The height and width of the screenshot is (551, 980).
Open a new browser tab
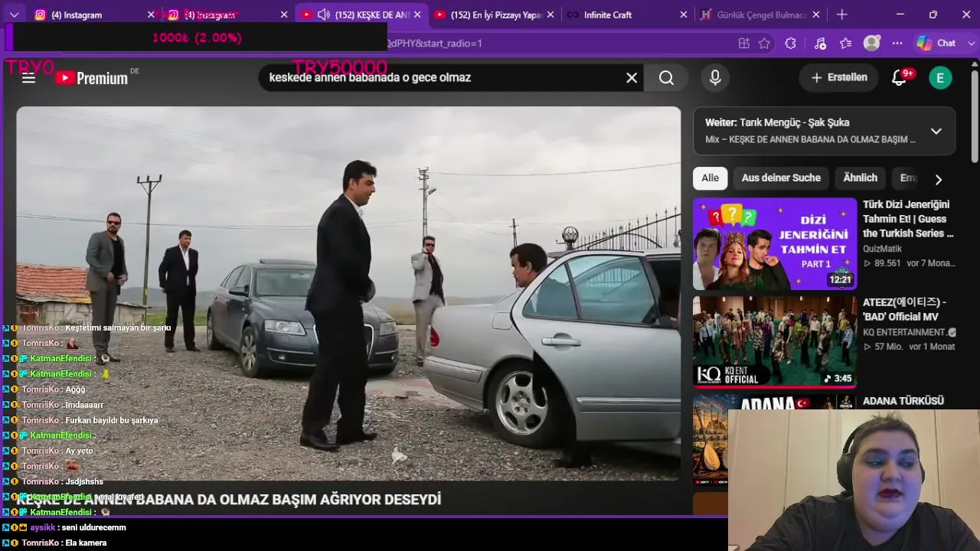[842, 15]
